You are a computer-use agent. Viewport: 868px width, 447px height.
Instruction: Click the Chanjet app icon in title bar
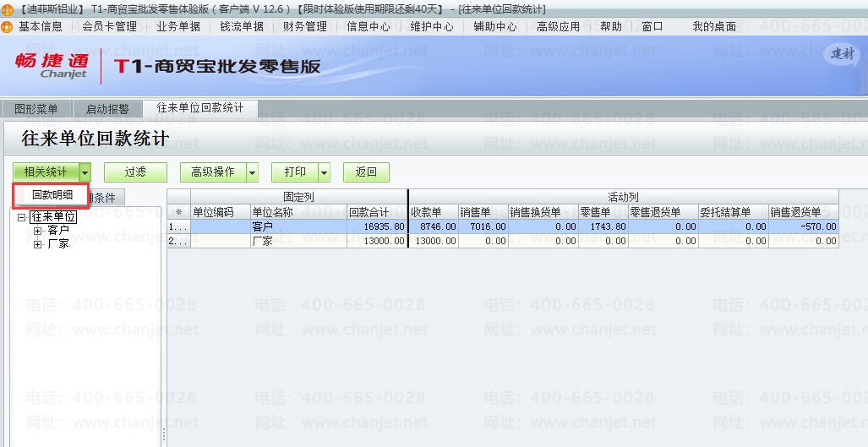tap(7, 9)
